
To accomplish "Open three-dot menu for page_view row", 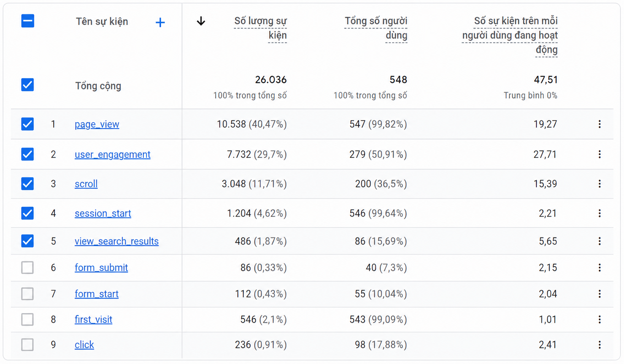I will pyautogui.click(x=599, y=124).
